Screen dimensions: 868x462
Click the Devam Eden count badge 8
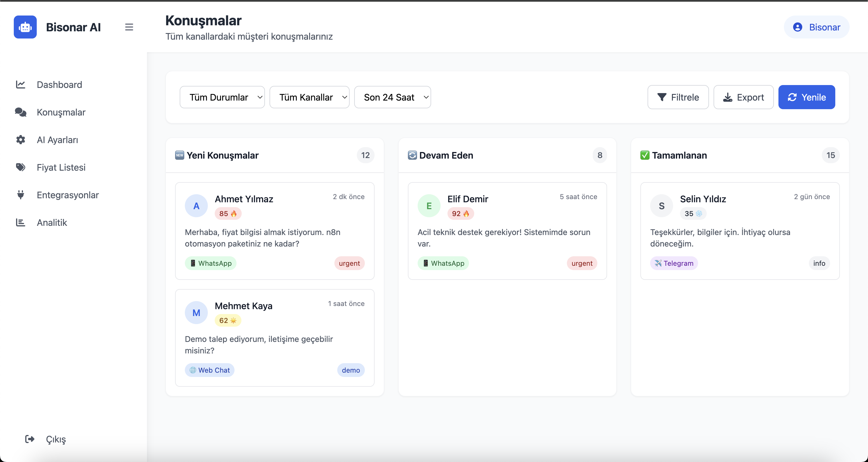pos(600,155)
